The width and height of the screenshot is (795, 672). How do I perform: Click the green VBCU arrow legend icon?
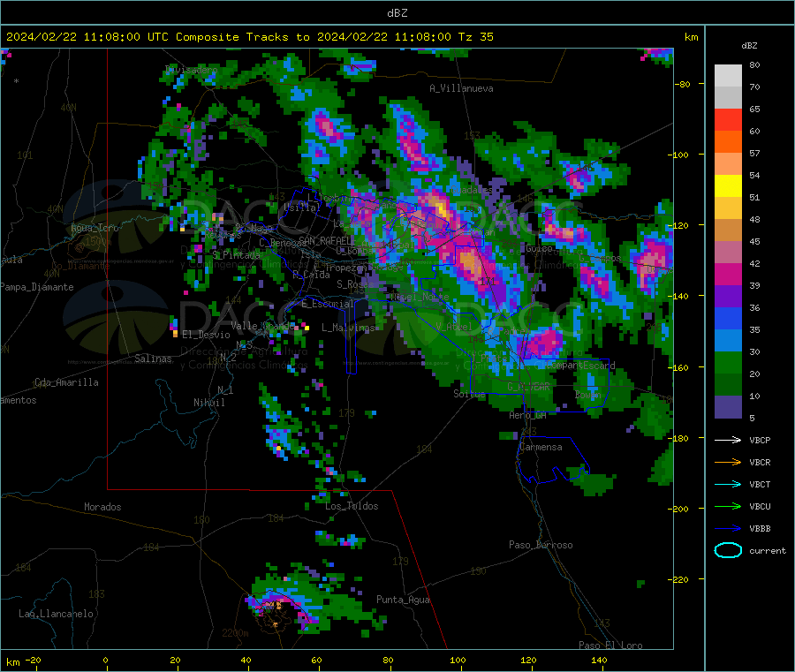click(x=728, y=506)
